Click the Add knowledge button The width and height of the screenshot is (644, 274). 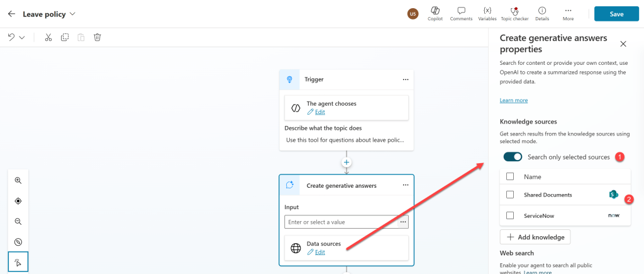tap(535, 237)
